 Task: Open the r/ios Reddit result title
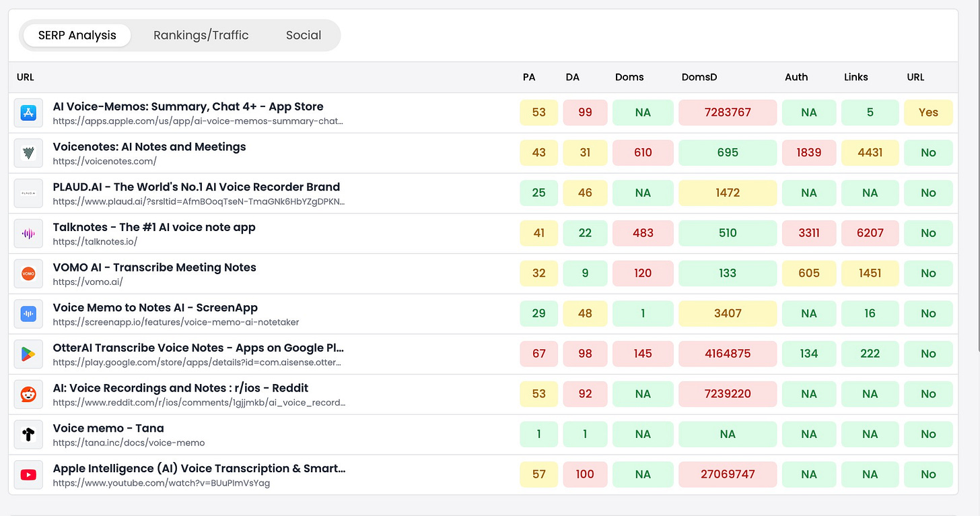[180, 388]
